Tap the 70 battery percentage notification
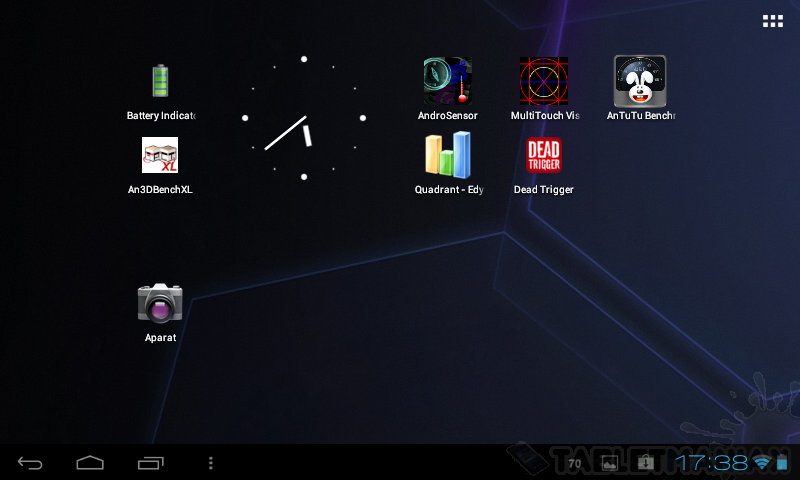The width and height of the screenshot is (800, 480). 575,464
